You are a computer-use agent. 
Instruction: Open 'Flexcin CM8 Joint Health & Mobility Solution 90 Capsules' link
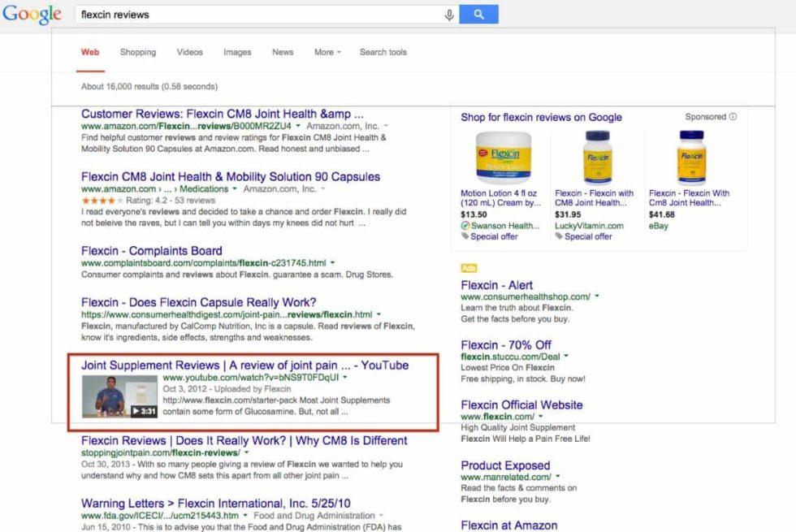231,177
